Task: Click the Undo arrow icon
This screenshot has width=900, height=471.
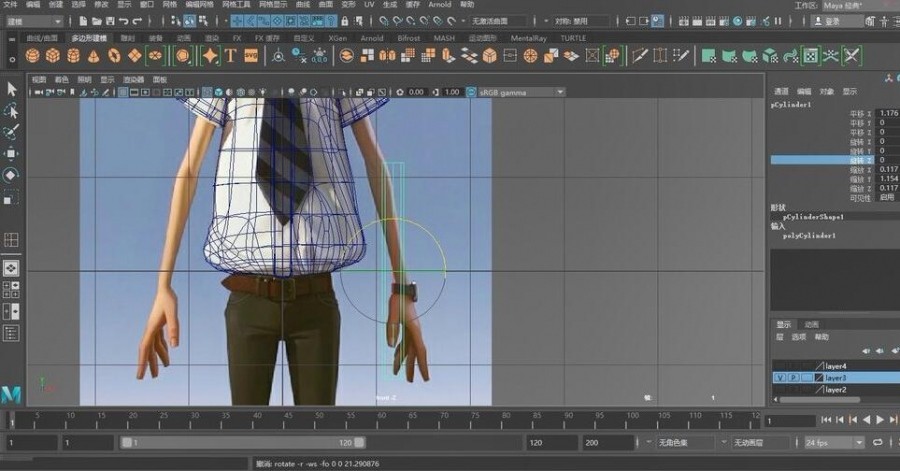Action: (123, 20)
